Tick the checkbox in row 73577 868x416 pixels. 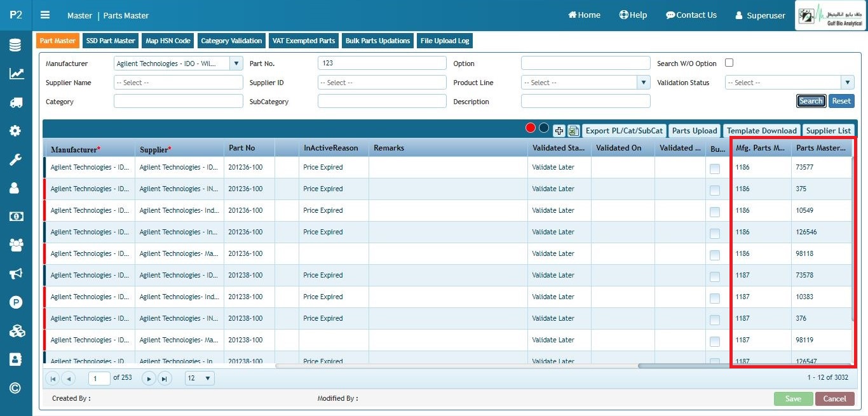(x=715, y=169)
